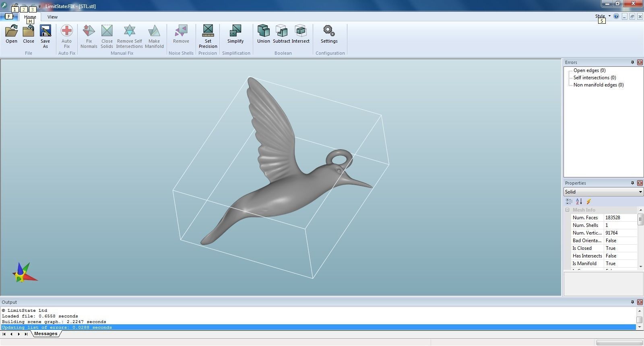Pin the Errors panel

point(632,62)
